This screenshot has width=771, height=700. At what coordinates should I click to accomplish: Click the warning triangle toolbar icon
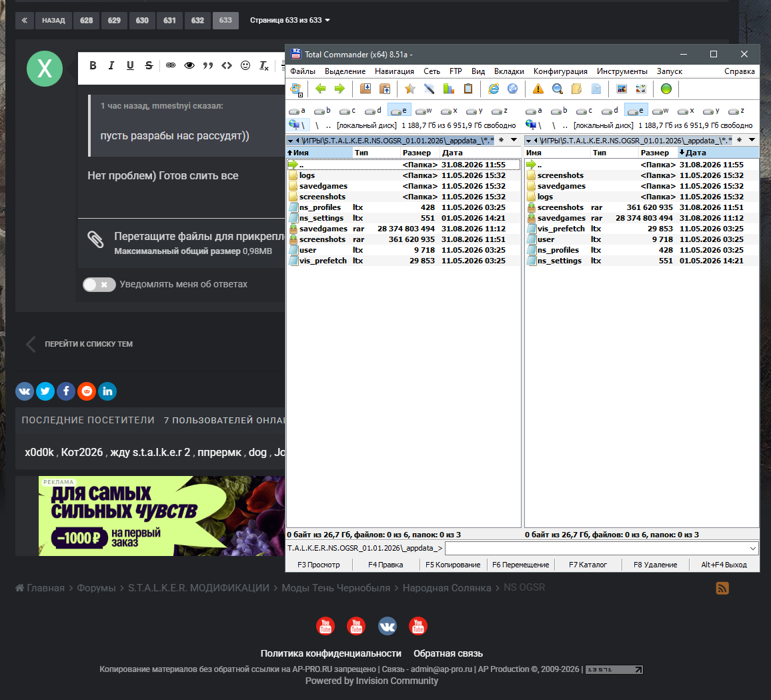coord(538,89)
